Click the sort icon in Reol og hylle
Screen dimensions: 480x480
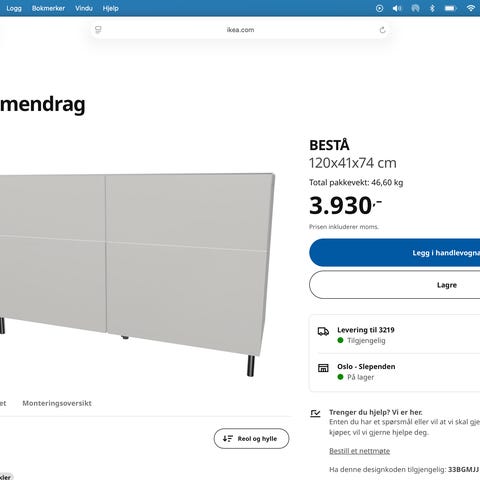tap(228, 439)
